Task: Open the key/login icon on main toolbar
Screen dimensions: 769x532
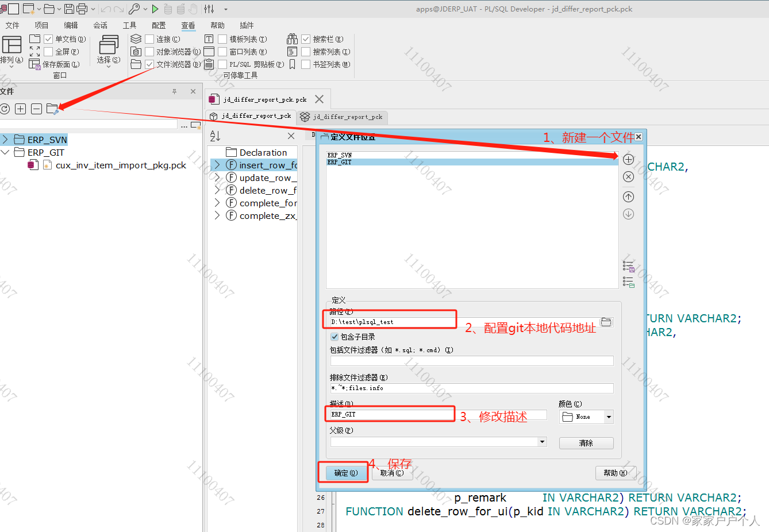Action: (133, 9)
